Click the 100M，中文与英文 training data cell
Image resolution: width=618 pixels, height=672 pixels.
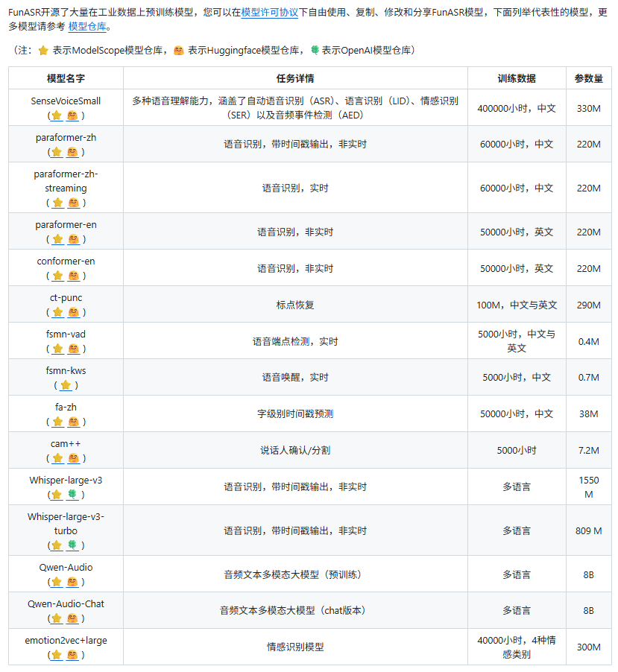click(x=517, y=305)
